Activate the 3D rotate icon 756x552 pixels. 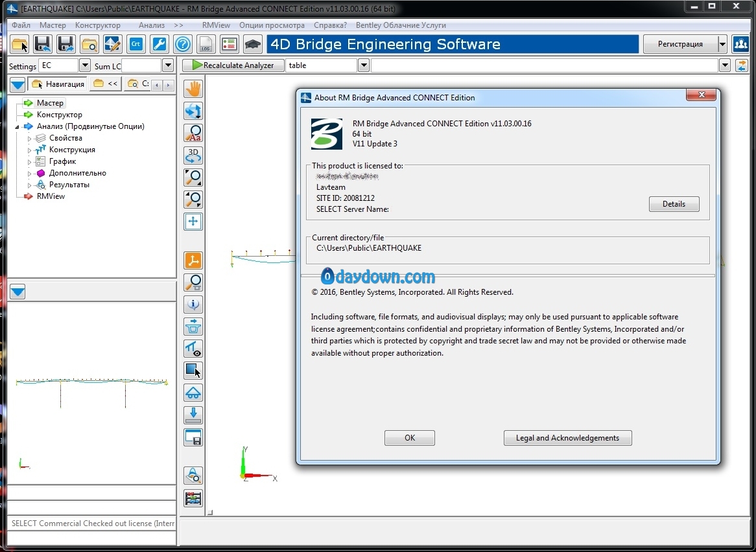click(x=193, y=155)
